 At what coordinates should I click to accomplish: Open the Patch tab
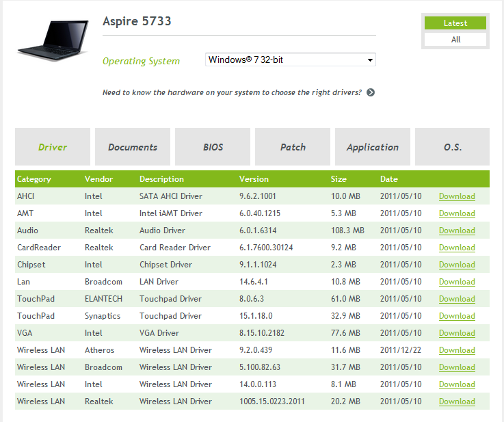pos(293,147)
